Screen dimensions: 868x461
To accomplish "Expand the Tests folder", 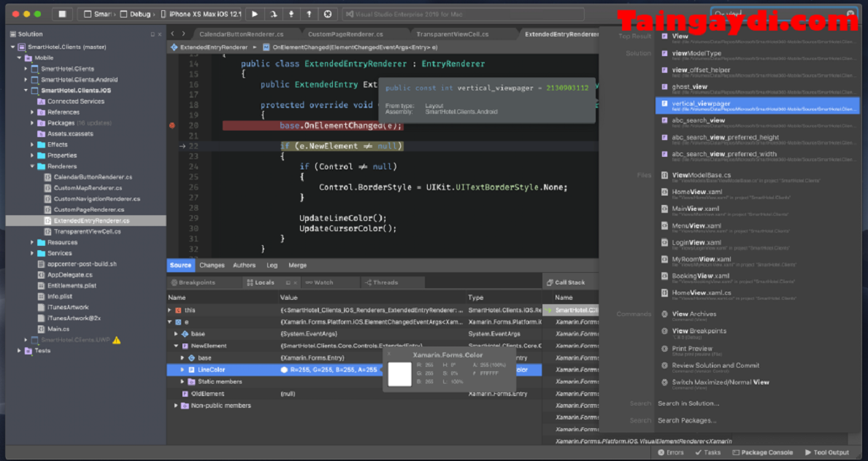I will pyautogui.click(x=20, y=350).
